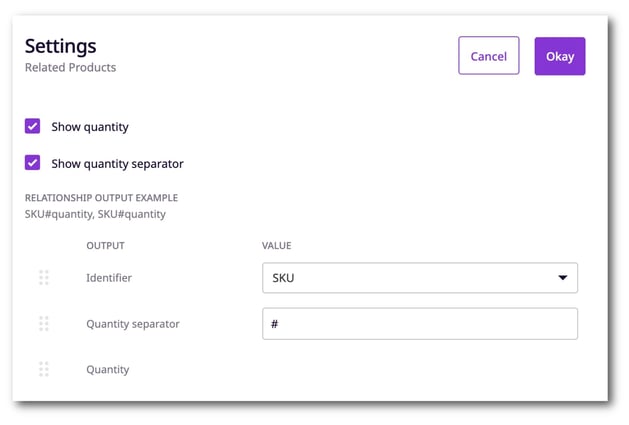The height and width of the screenshot is (425, 629).
Task: Select the Quantity output row label
Action: [x=108, y=370]
